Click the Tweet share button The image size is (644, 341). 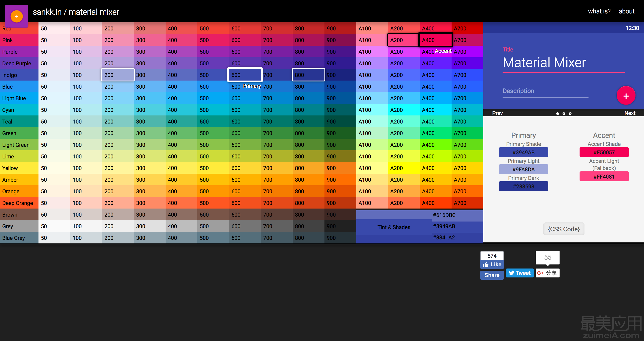click(x=520, y=273)
